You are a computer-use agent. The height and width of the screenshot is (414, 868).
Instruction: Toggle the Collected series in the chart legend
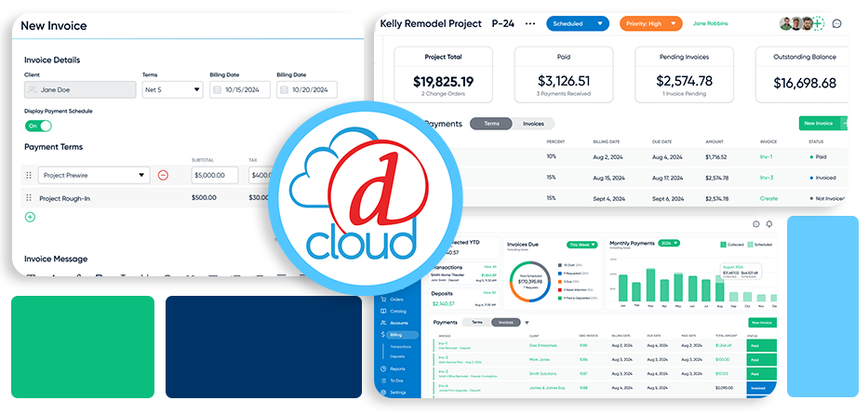[733, 245]
